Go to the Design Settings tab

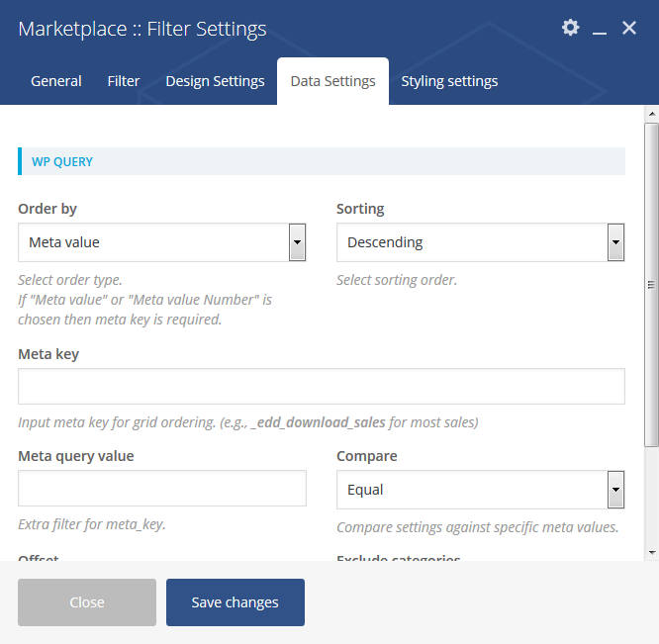pyautogui.click(x=215, y=81)
